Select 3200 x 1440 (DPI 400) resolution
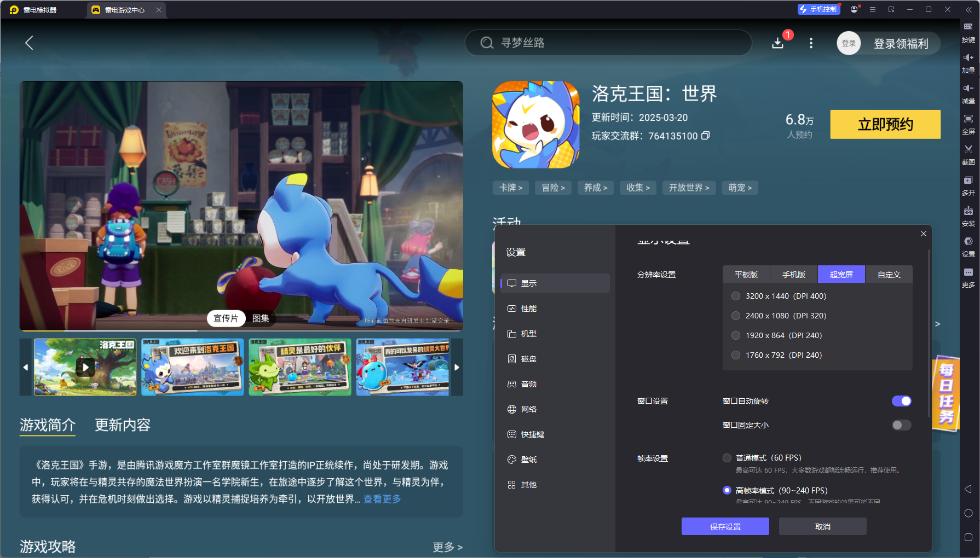This screenshot has height=558, width=980. point(736,296)
